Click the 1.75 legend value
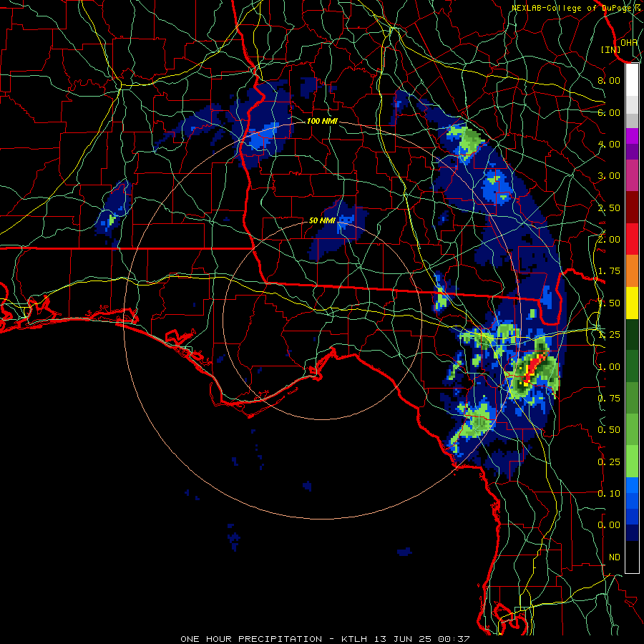 (x=609, y=271)
